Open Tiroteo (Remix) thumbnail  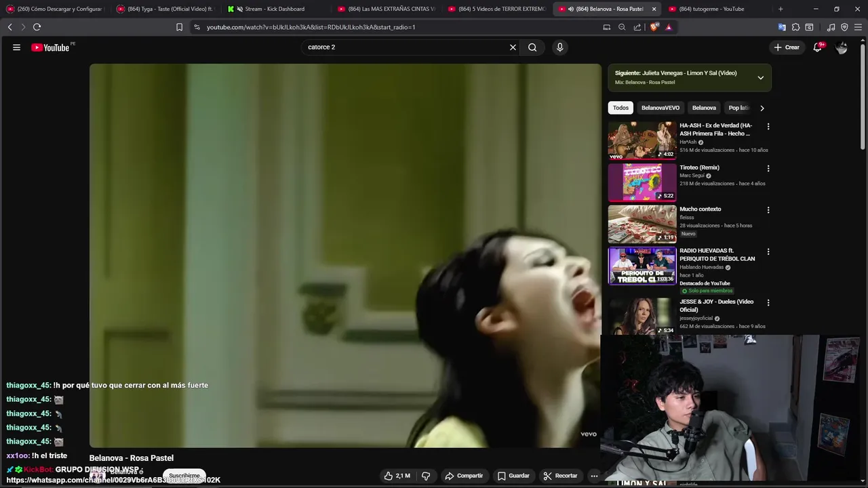(x=642, y=182)
